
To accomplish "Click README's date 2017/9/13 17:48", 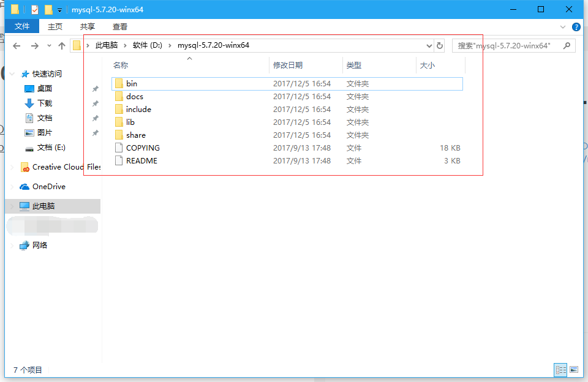I will pos(302,160).
